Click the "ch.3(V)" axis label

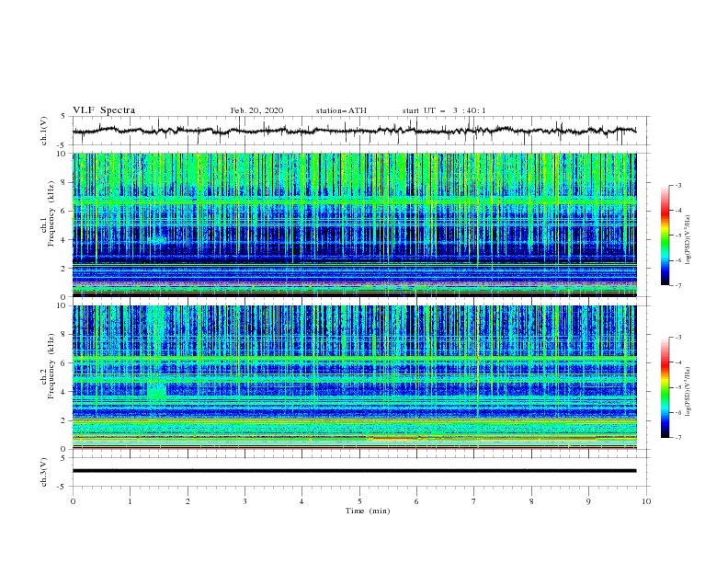[44, 473]
